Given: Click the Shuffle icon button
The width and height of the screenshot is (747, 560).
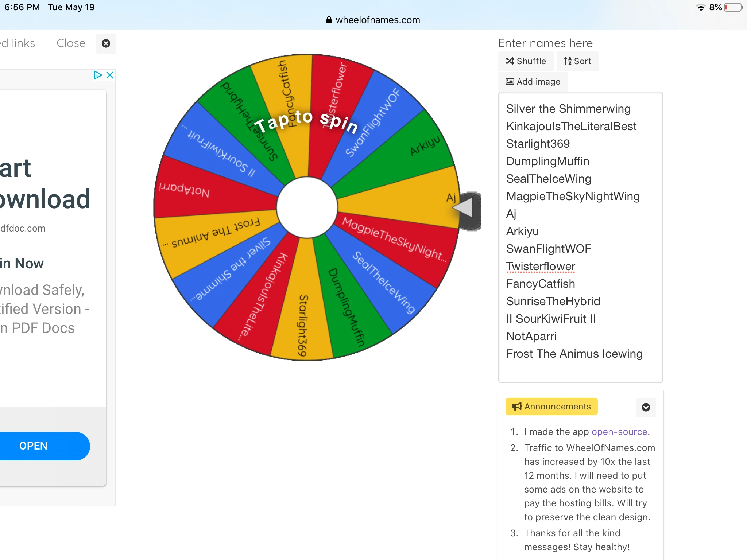Looking at the screenshot, I should 526,61.
